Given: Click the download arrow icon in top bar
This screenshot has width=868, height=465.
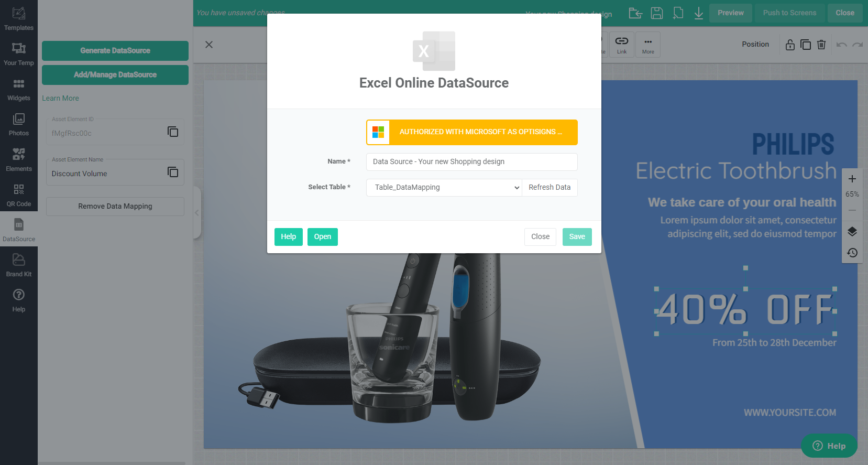Looking at the screenshot, I should (x=698, y=13).
